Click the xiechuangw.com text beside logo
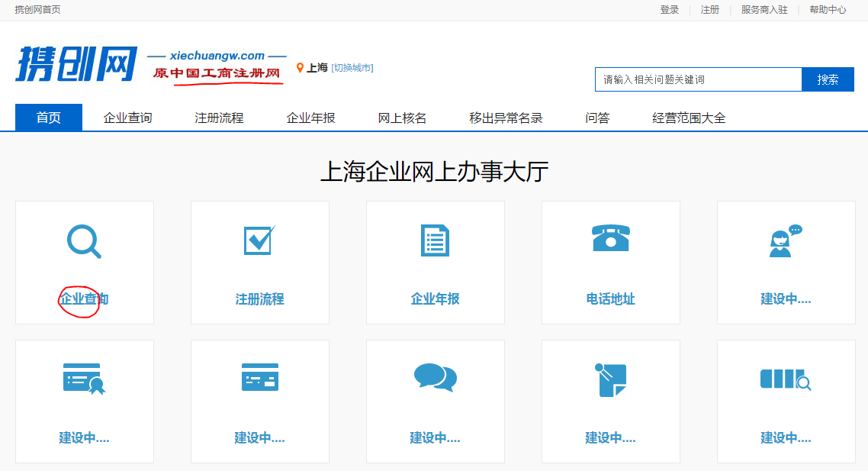The width and height of the screenshot is (868, 471). (217, 56)
